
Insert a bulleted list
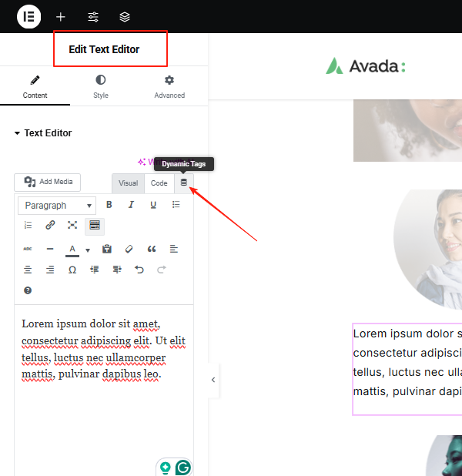pyautogui.click(x=176, y=205)
